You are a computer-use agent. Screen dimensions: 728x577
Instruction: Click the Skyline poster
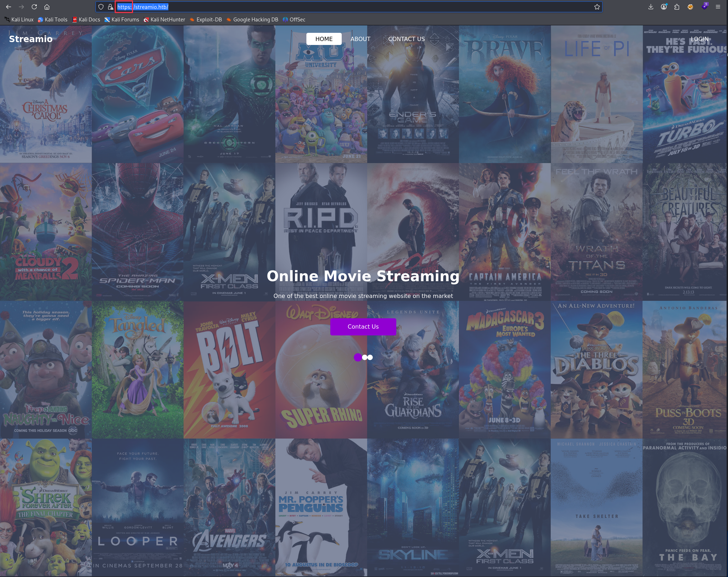(413, 507)
